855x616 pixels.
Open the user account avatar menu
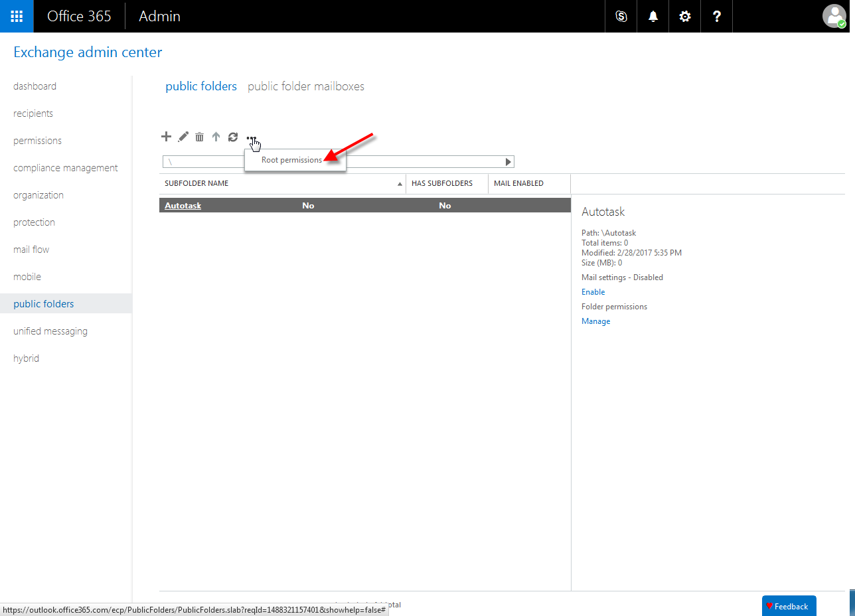click(x=834, y=16)
